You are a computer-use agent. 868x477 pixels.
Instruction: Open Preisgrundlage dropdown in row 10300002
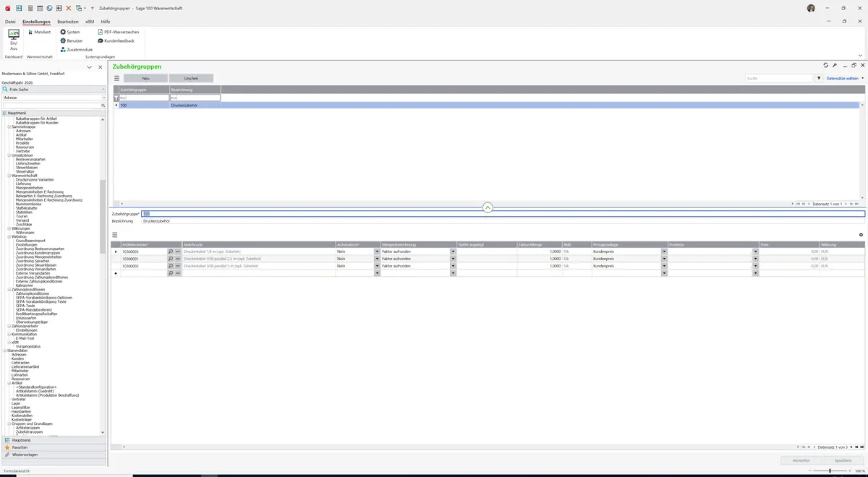[664, 266]
